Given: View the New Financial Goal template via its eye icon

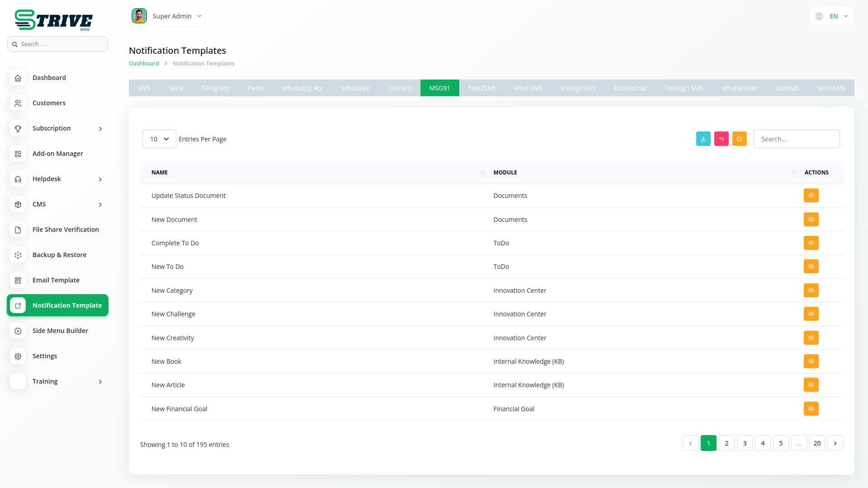Looking at the screenshot, I should (811, 409).
